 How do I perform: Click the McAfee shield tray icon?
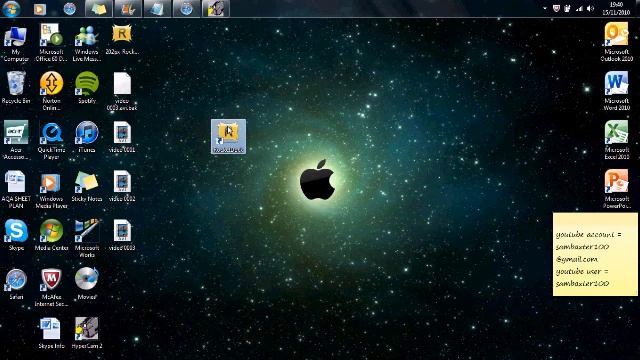(x=556, y=9)
